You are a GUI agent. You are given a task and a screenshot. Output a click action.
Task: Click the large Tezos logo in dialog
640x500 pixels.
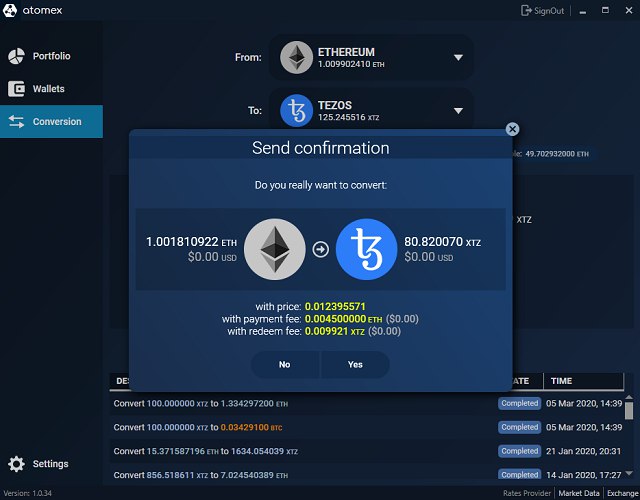367,249
